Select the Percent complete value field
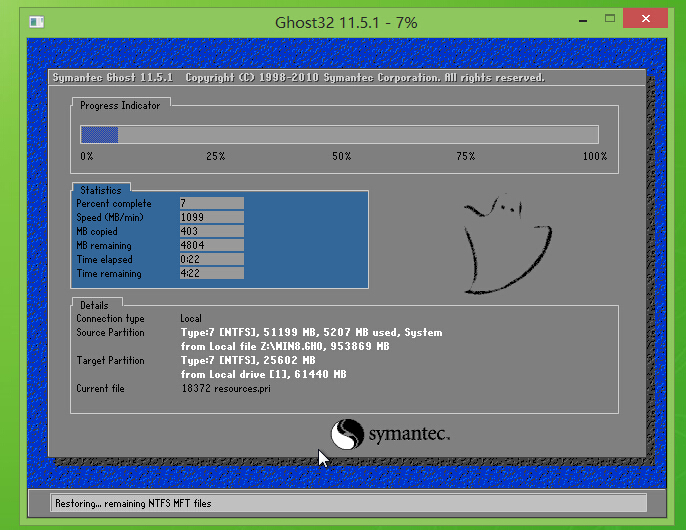 pyautogui.click(x=211, y=203)
